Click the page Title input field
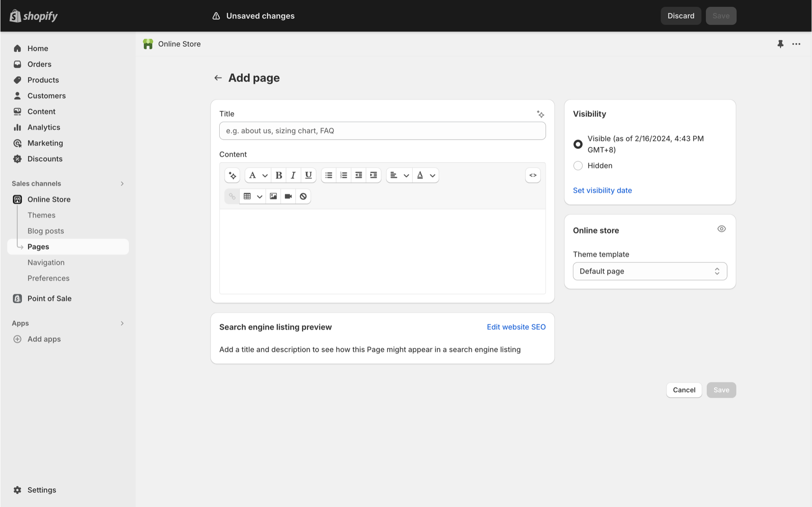 pyautogui.click(x=382, y=130)
